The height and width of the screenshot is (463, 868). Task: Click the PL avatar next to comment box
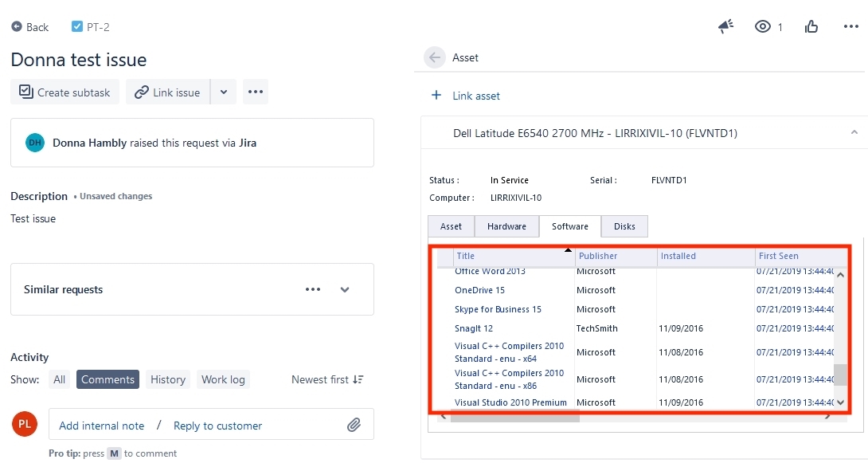(24, 425)
